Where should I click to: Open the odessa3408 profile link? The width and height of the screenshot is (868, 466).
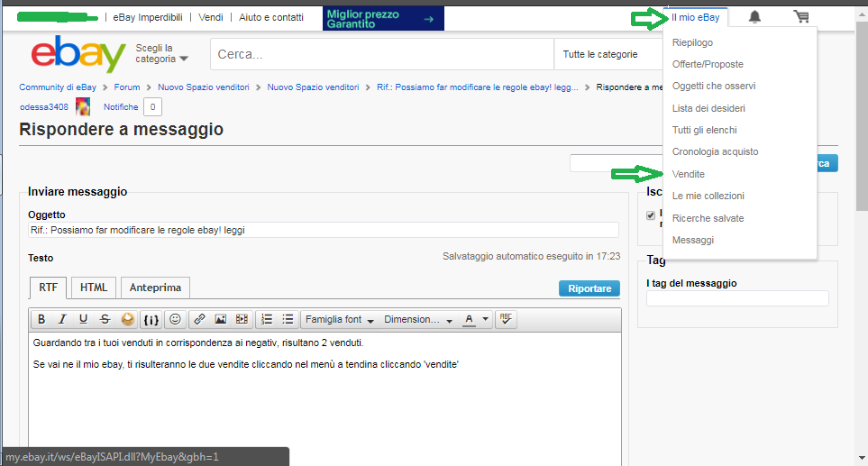[x=44, y=107]
